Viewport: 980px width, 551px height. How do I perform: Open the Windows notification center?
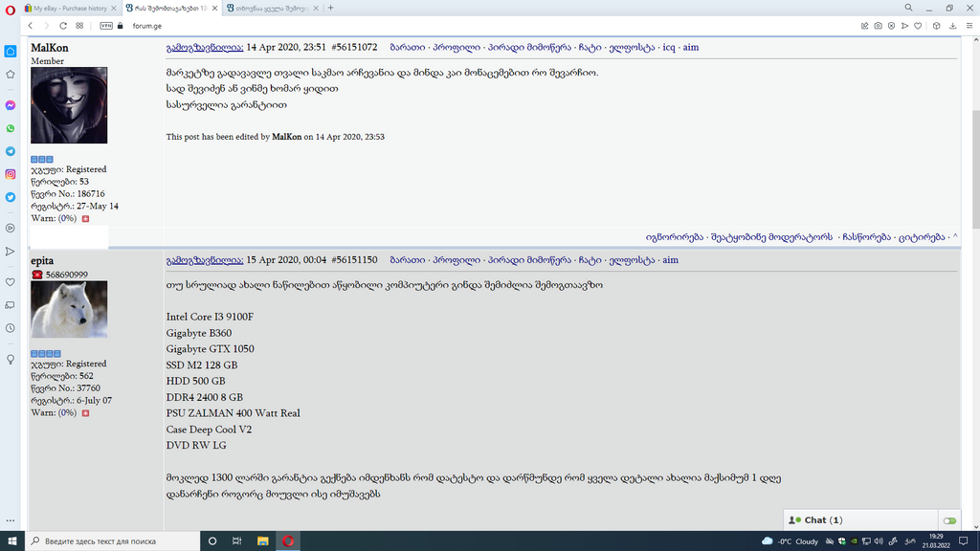coord(964,541)
